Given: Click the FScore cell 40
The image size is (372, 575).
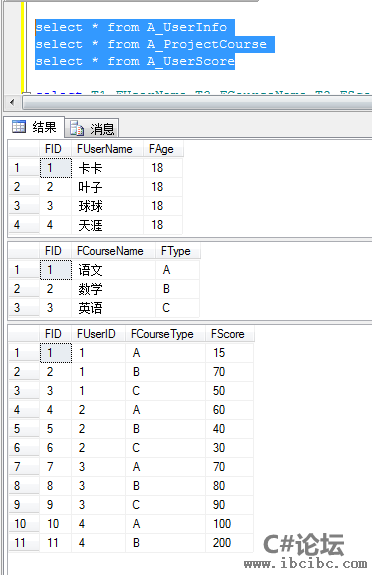Looking at the screenshot, I should (229, 429).
